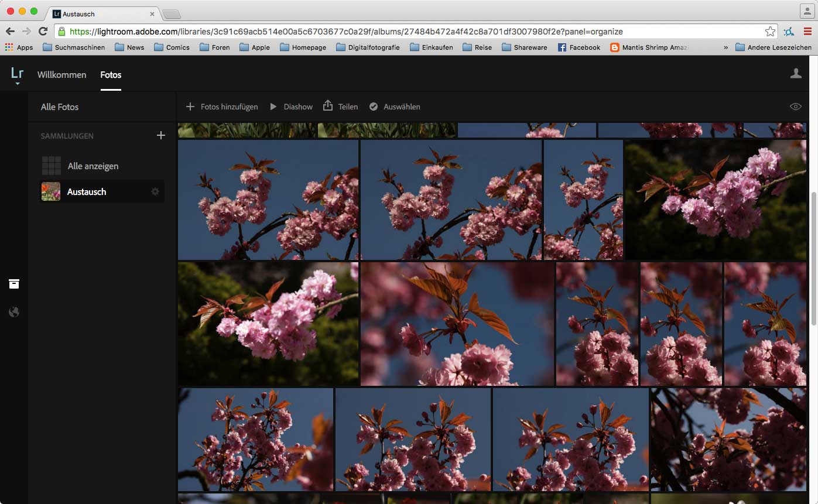
Task: Click the vertical scrollbar of photo grid
Action: 813,258
